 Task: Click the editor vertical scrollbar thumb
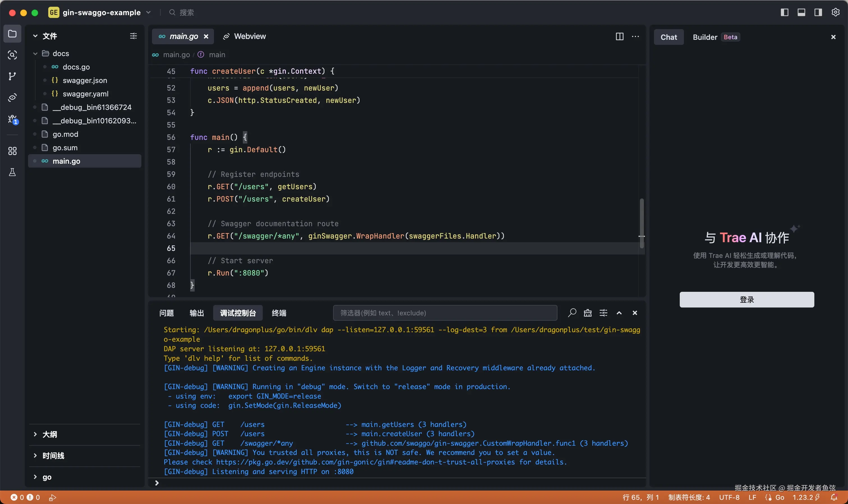coord(641,223)
